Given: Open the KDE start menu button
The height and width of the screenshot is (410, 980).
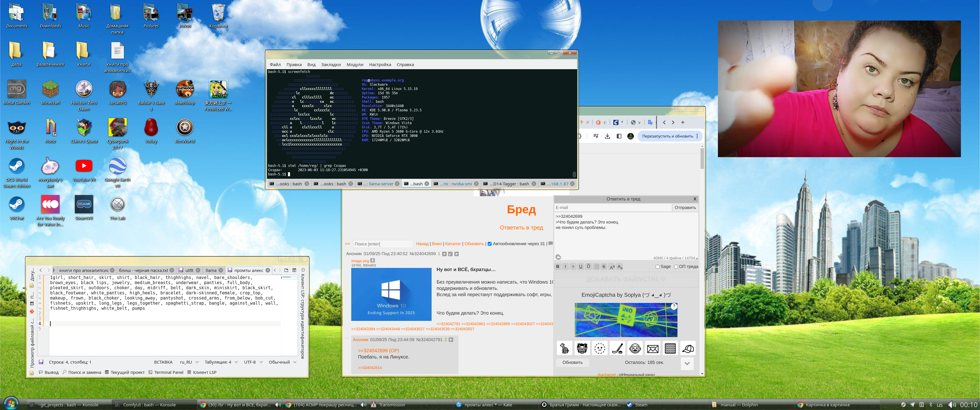Looking at the screenshot, I should 11,404.
